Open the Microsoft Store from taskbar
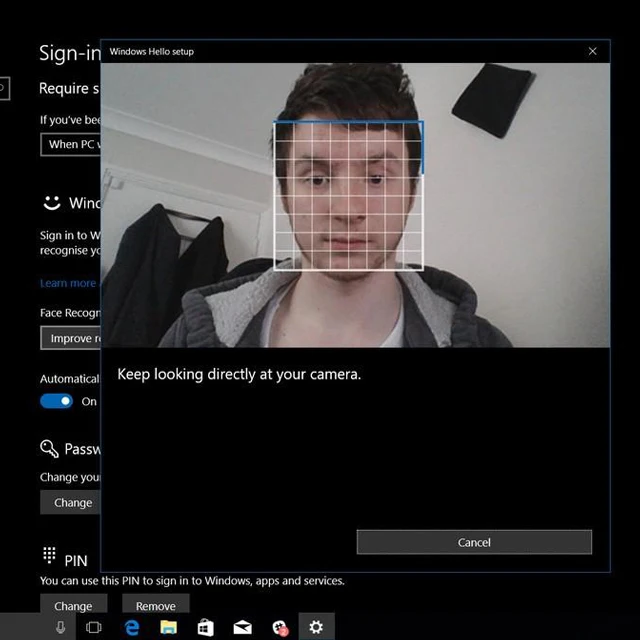 click(x=205, y=627)
